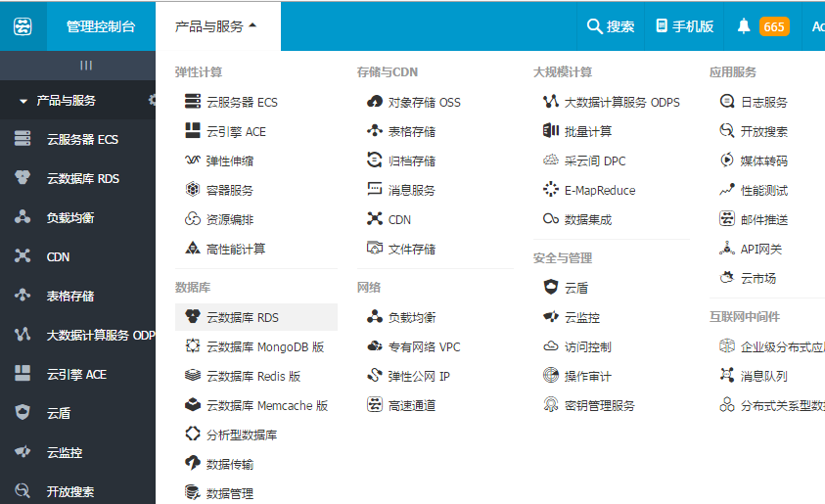Click the 日志服务 icon
This screenshot has width=825, height=504.
(x=727, y=101)
